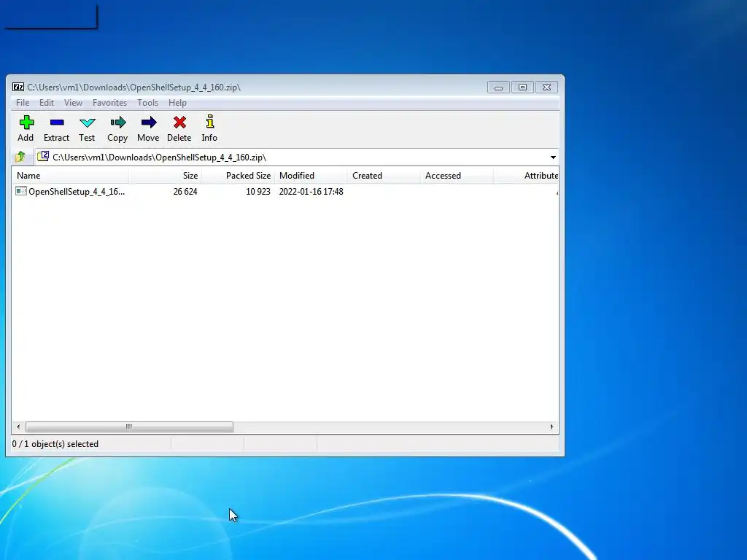The height and width of the screenshot is (560, 747).
Task: Sort by Attributes column header
Action: tap(526, 176)
